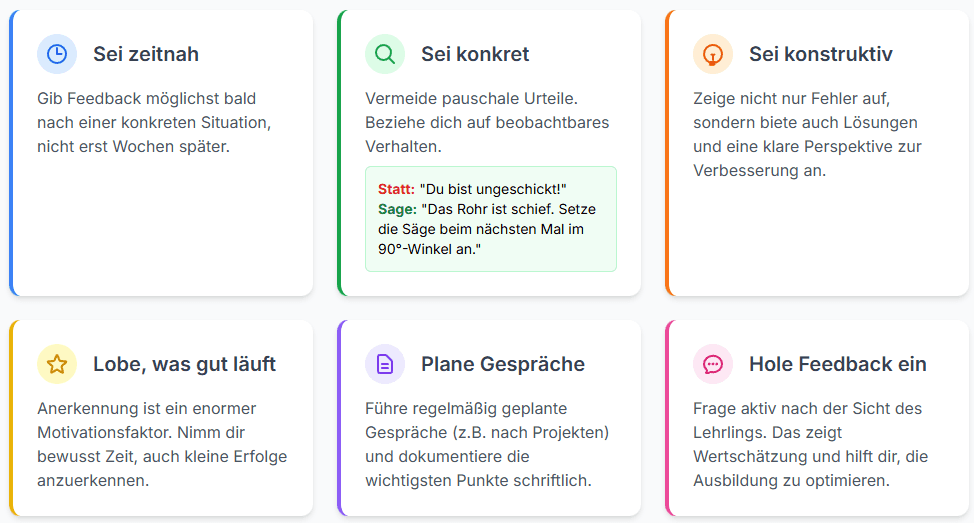Image resolution: width=974 pixels, height=523 pixels.
Task: Click the pink speech bubble icon
Action: [713, 364]
